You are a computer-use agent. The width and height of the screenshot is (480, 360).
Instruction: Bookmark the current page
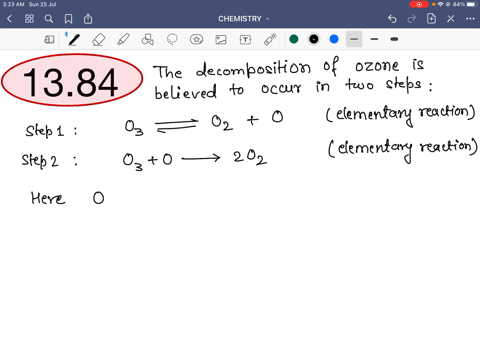(68, 19)
